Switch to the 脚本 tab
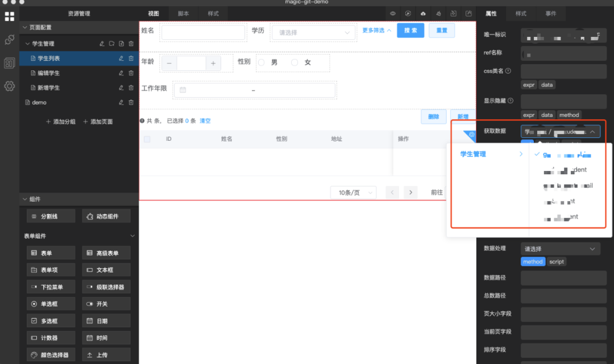Screen dimensions: 614x364 pyautogui.click(x=183, y=13)
